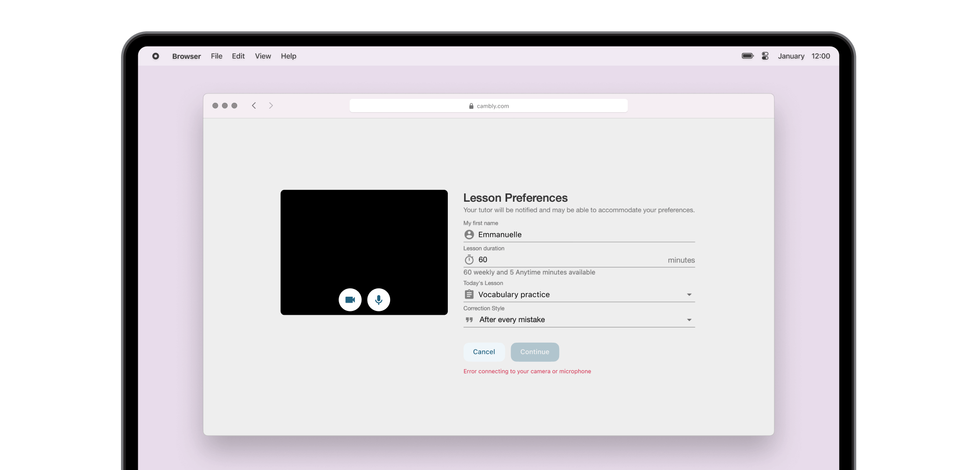Image resolution: width=980 pixels, height=470 pixels.
Task: Open the Vocabulary practice selection
Action: (578, 294)
